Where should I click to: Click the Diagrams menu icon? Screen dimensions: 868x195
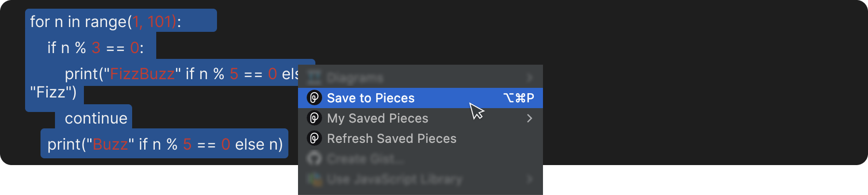click(314, 77)
